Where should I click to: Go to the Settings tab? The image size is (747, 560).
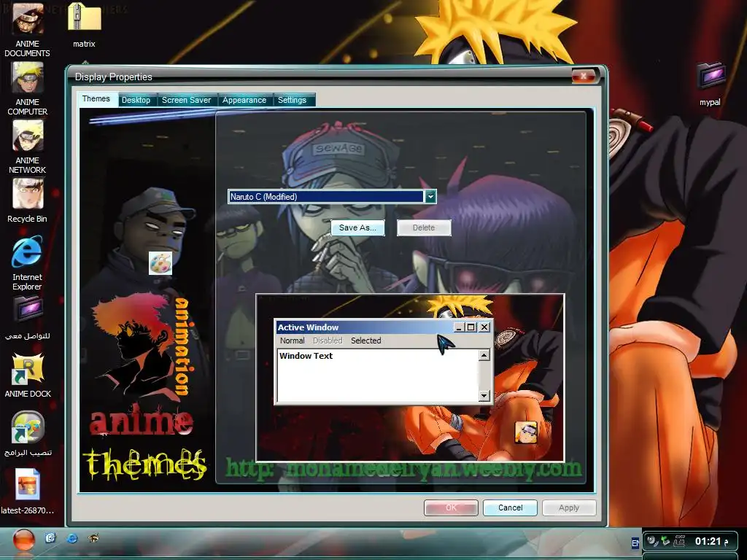[x=292, y=100]
